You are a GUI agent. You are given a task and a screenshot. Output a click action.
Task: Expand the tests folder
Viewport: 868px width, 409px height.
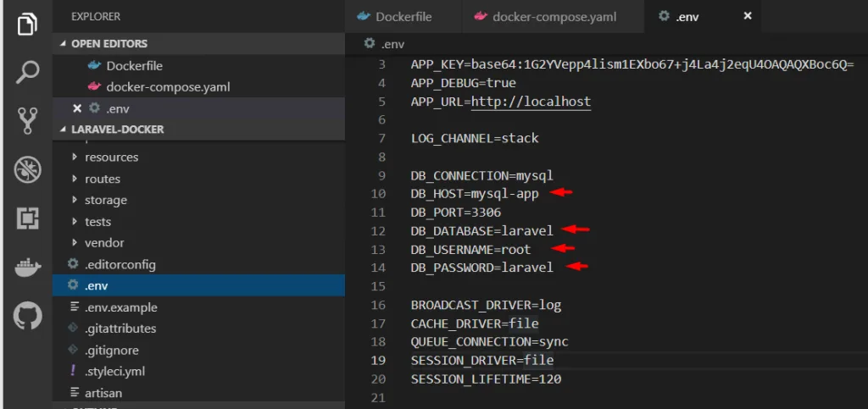[198, 222]
